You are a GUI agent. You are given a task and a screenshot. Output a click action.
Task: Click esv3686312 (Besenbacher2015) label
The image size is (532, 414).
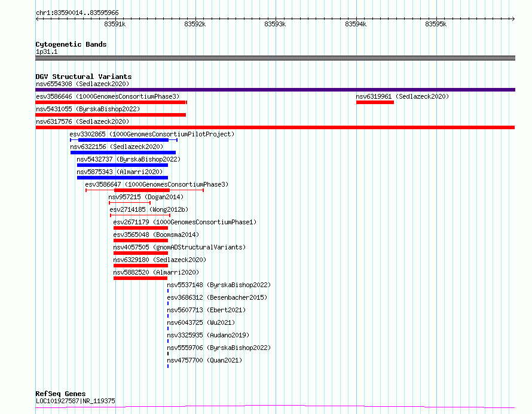(x=217, y=297)
